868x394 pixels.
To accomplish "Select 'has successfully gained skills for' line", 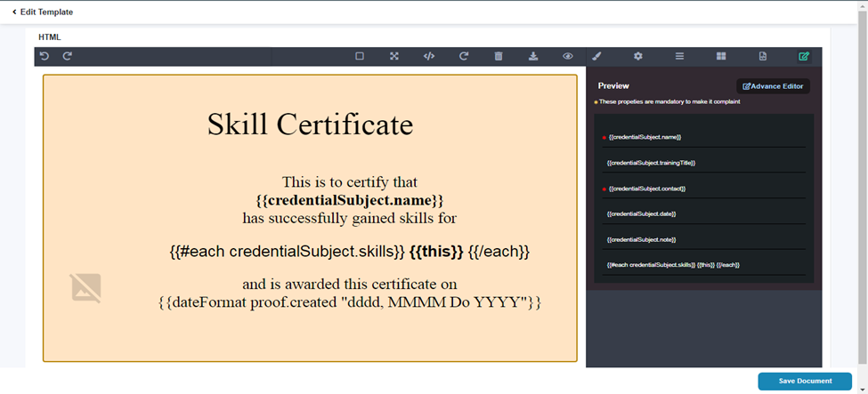I will click(x=349, y=218).
